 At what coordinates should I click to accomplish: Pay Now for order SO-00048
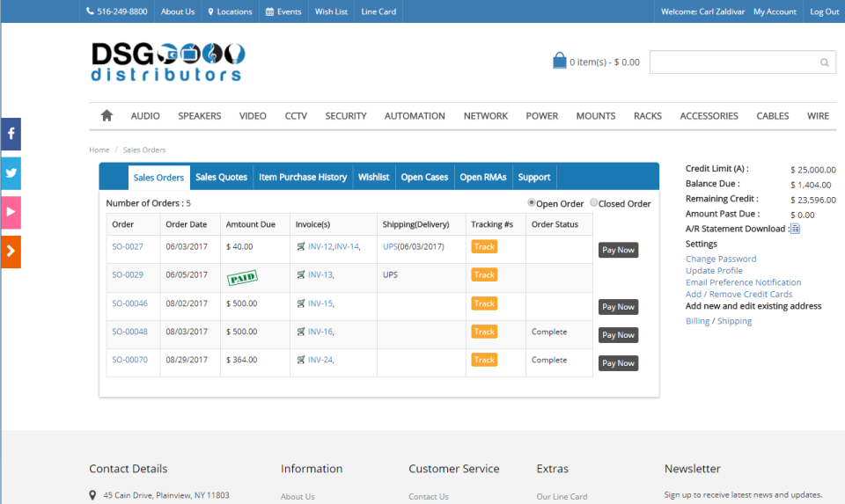tap(618, 335)
